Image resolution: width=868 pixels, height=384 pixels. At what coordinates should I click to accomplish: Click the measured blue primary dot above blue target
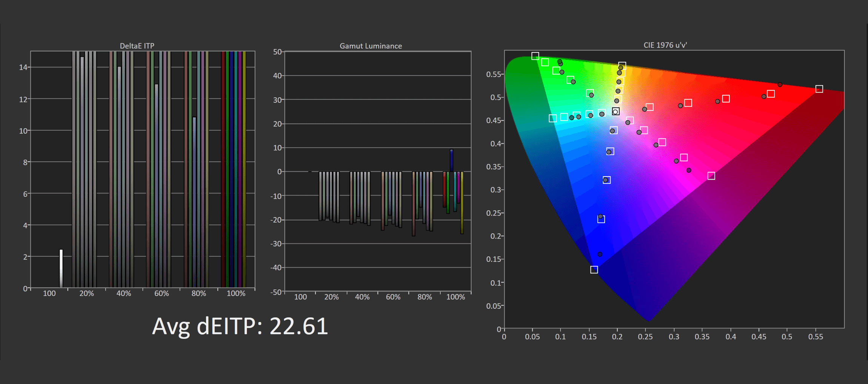(x=600, y=254)
